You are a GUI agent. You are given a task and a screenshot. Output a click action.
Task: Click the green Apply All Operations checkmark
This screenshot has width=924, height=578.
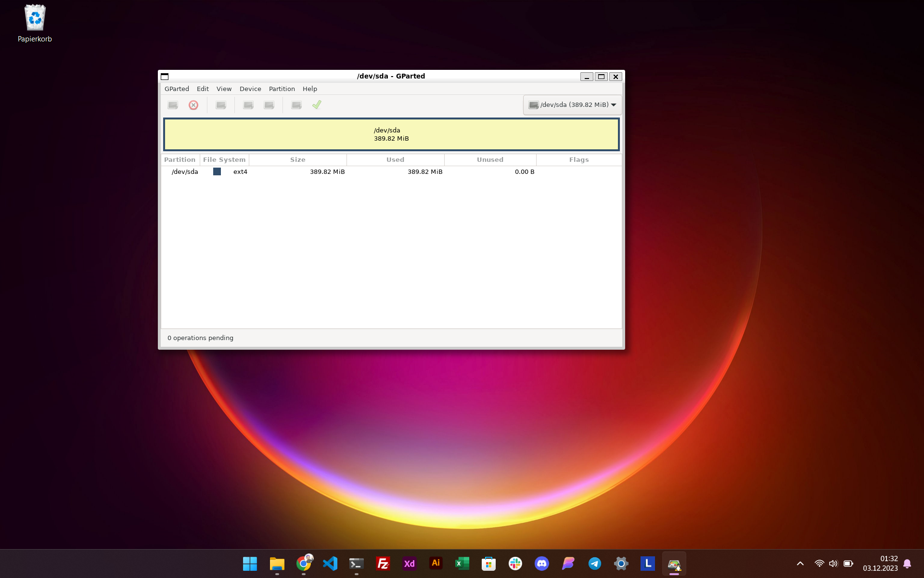pos(317,105)
